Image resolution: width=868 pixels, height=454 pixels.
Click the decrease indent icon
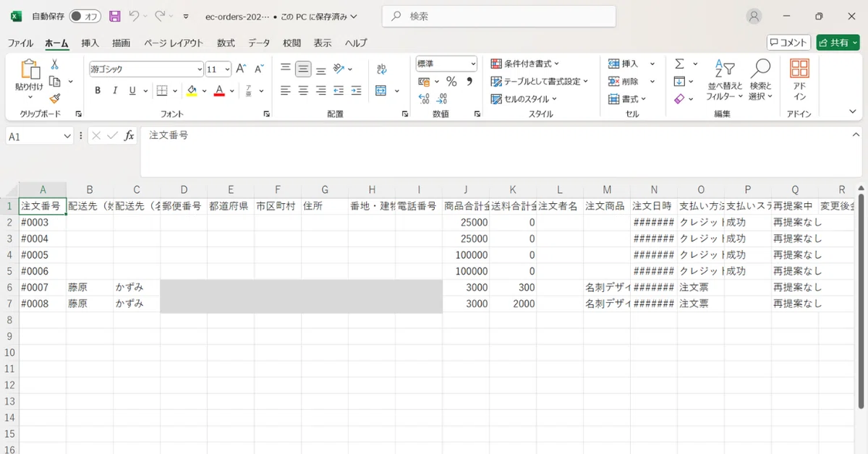(340, 90)
